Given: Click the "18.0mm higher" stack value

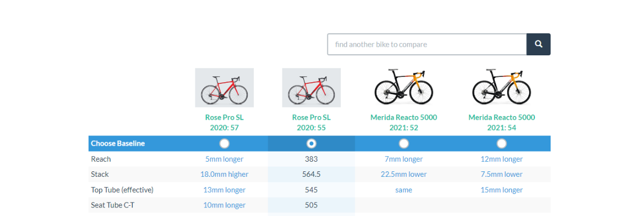Looking at the screenshot, I should (224, 174).
